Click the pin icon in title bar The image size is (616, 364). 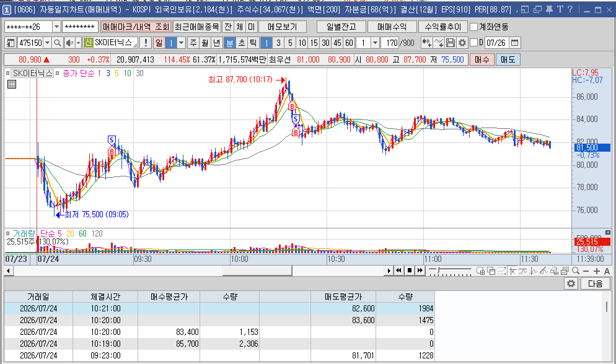549,9
